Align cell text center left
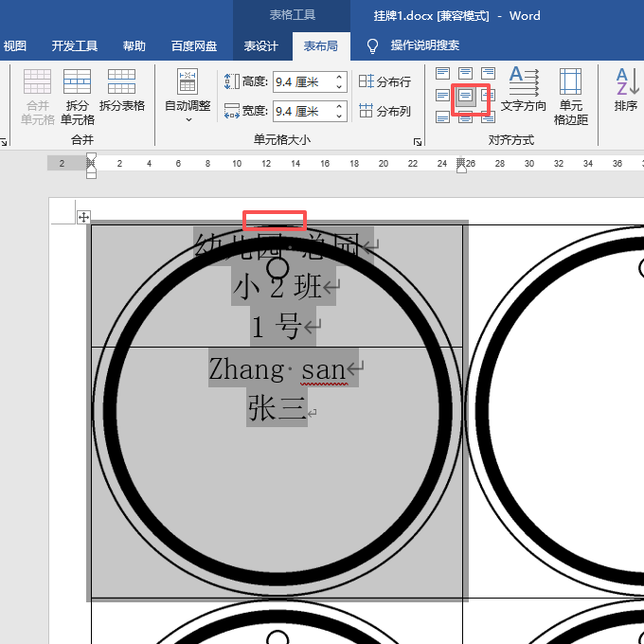 click(x=443, y=96)
